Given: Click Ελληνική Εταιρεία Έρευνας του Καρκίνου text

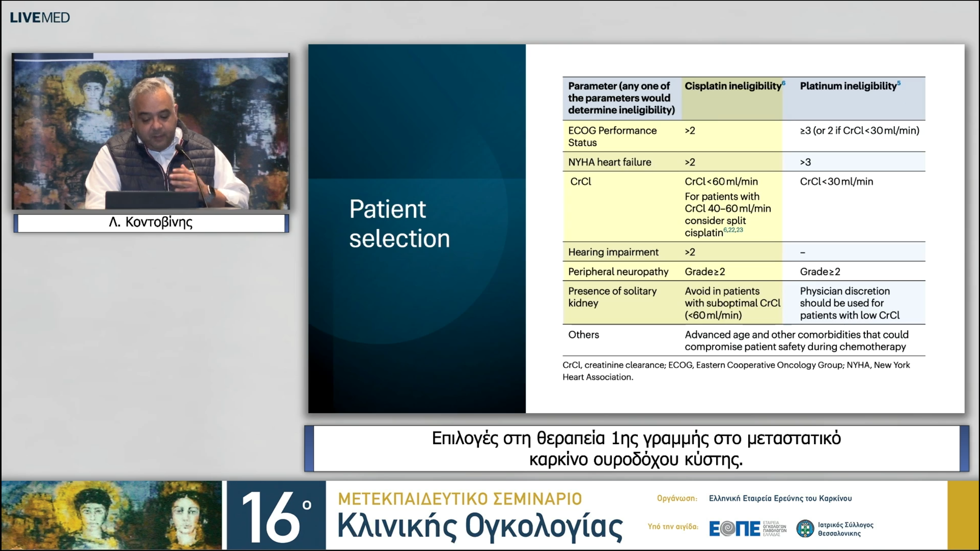Looking at the screenshot, I should (780, 498).
